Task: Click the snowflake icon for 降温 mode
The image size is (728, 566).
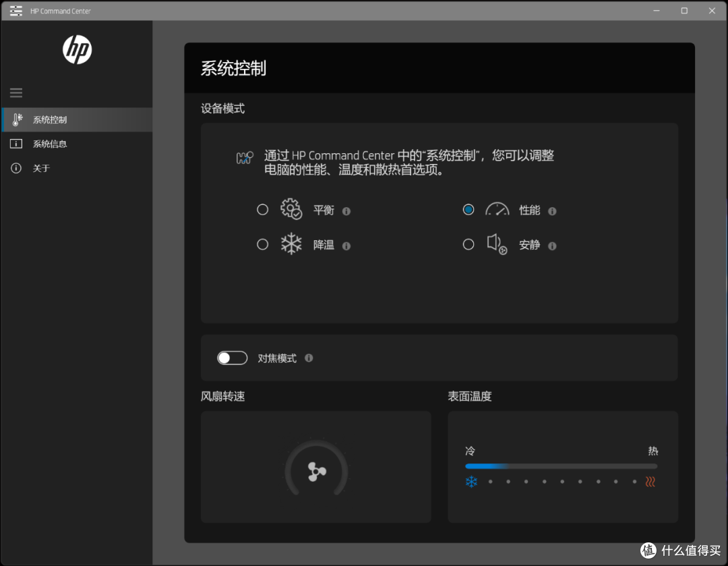Action: click(x=291, y=244)
